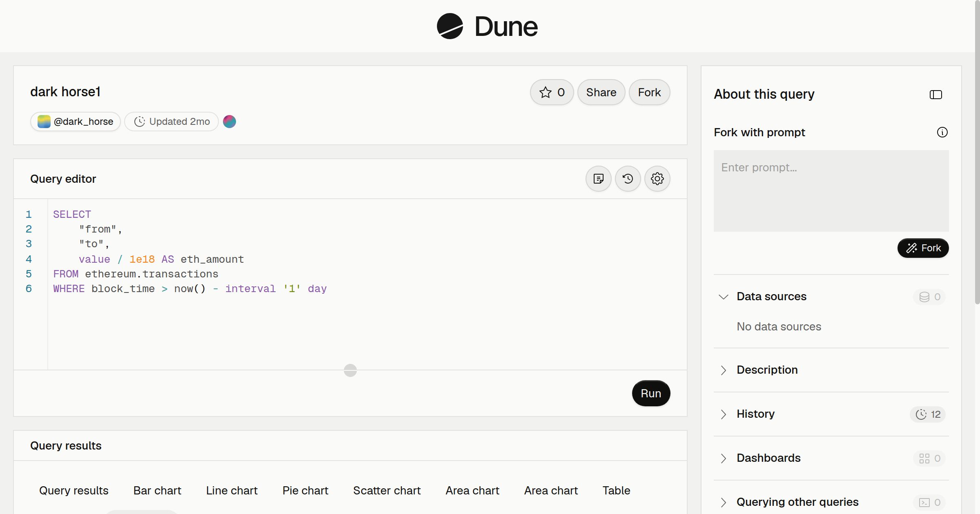Click the dark horse1 query title
This screenshot has width=980, height=514.
tap(65, 92)
